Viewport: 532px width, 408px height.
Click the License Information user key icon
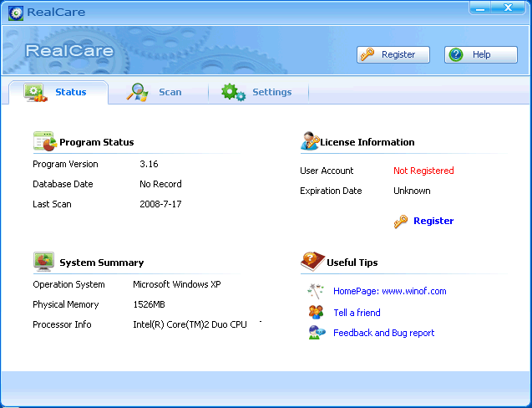pyautogui.click(x=310, y=140)
